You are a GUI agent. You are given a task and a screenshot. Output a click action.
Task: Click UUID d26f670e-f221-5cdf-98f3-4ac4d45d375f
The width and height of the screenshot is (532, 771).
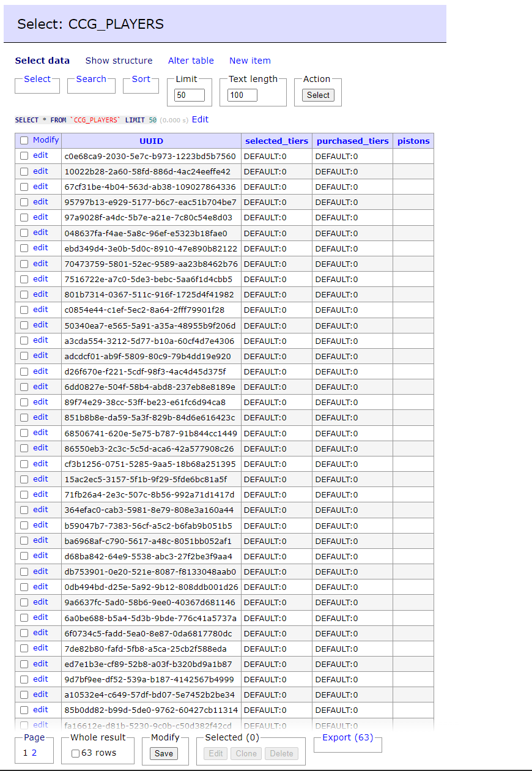(145, 371)
